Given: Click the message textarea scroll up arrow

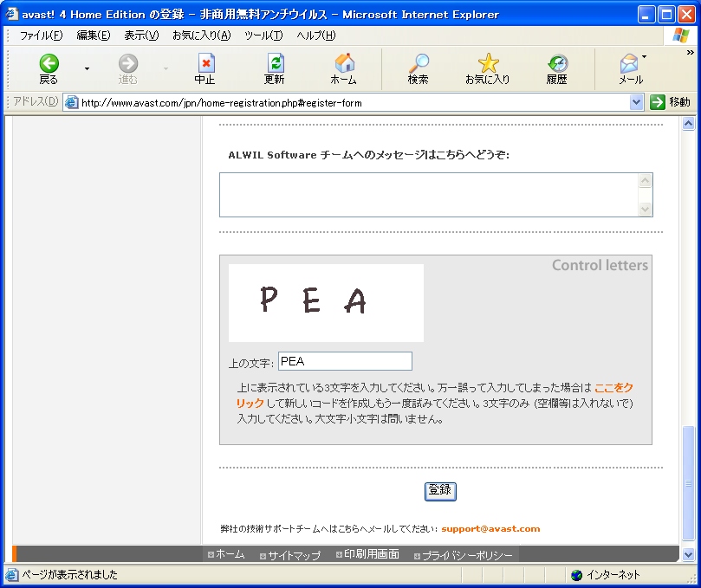Looking at the screenshot, I should point(645,180).
